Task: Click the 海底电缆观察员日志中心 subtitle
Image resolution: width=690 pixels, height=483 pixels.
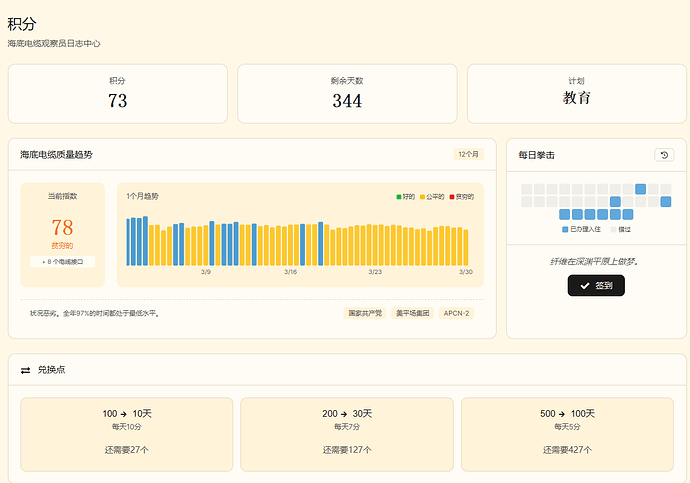Action: pos(54,43)
